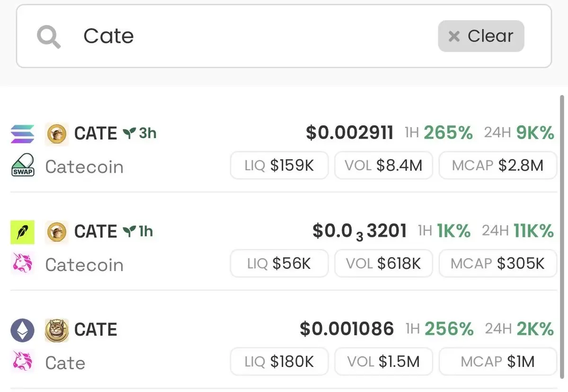Click the green SWAP pill icon

point(22,165)
